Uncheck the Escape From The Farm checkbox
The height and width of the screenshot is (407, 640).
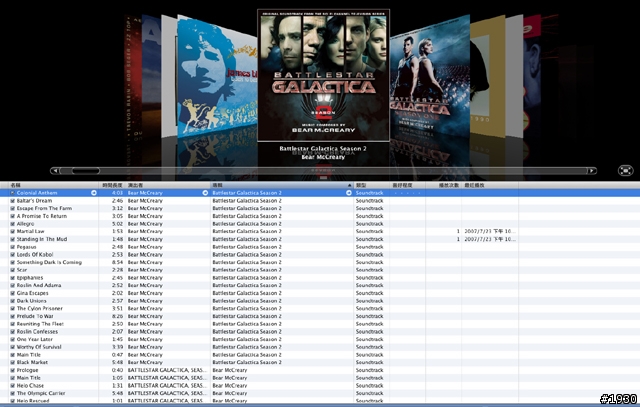click(12, 208)
